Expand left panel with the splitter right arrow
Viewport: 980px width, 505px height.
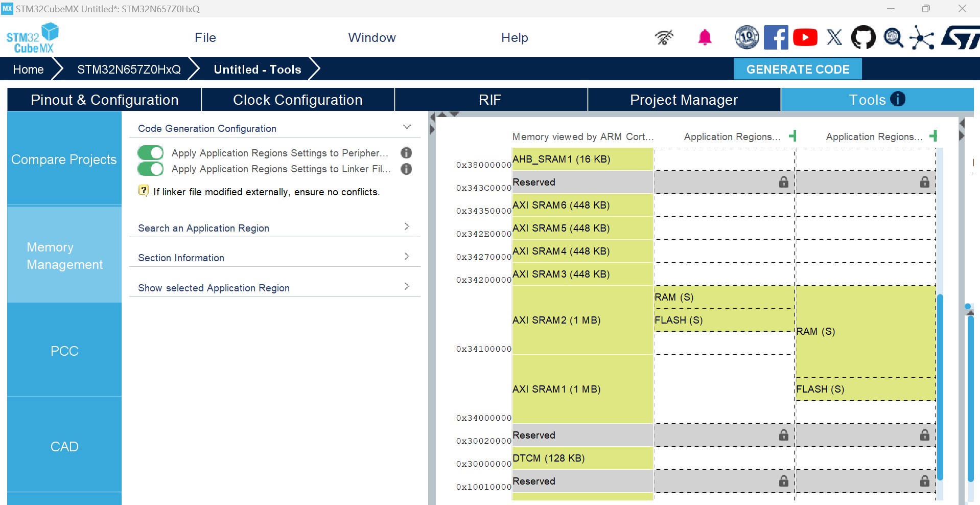432,130
